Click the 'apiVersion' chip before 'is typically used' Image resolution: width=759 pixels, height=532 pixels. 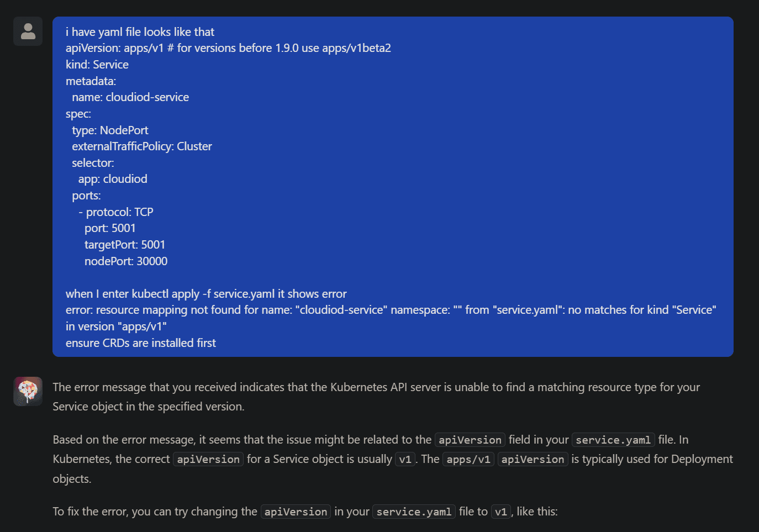pos(533,459)
